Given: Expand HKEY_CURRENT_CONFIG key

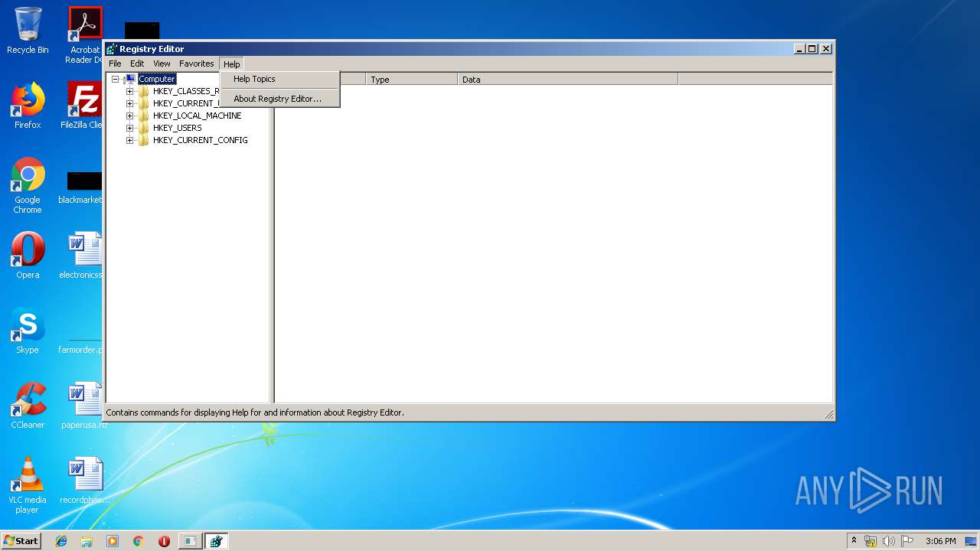Looking at the screenshot, I should tap(129, 140).
